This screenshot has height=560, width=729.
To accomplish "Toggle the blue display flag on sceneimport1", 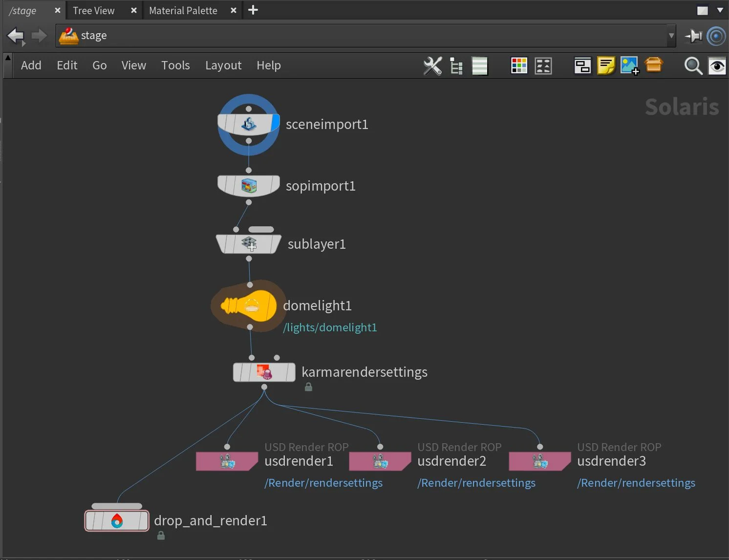I will [275, 124].
